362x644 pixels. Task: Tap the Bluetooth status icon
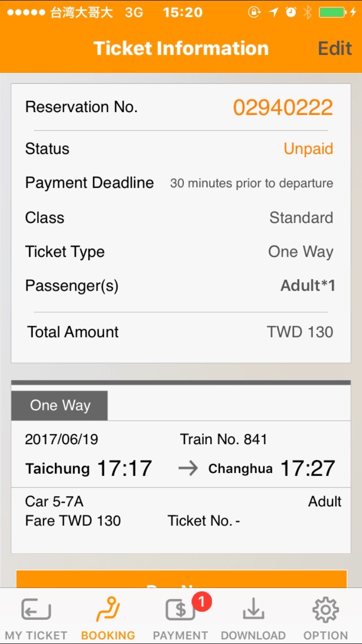click(x=307, y=13)
